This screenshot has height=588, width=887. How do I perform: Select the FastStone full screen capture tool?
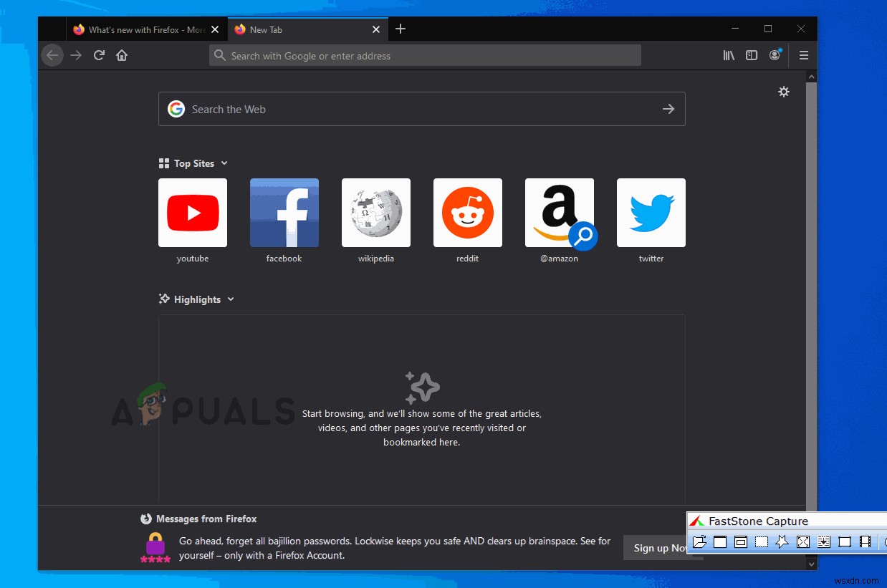pos(802,542)
